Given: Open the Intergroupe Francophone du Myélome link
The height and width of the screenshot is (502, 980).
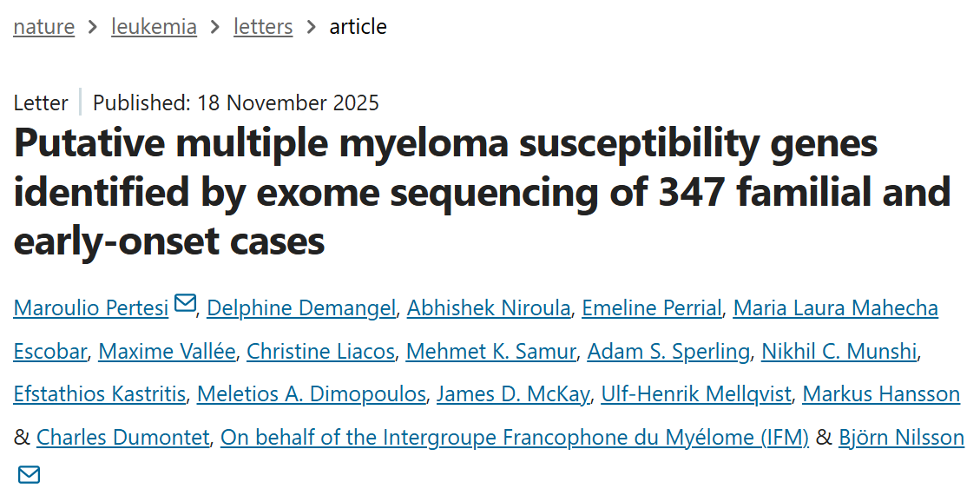Looking at the screenshot, I should (x=514, y=437).
